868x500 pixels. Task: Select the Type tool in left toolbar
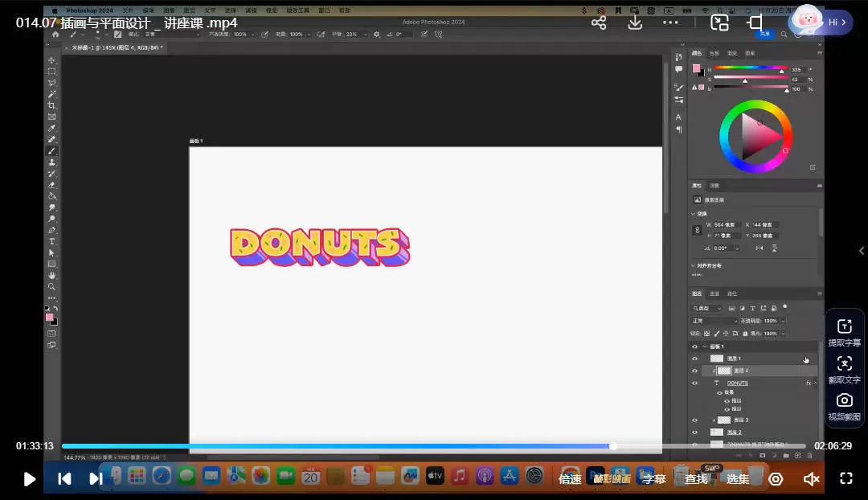52,241
